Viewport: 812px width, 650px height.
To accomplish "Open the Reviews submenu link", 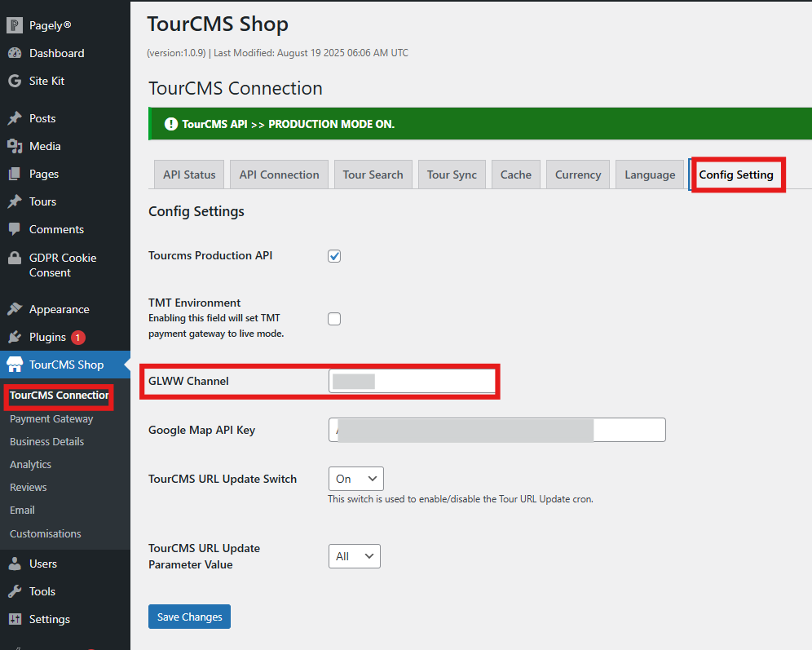I will tap(28, 487).
